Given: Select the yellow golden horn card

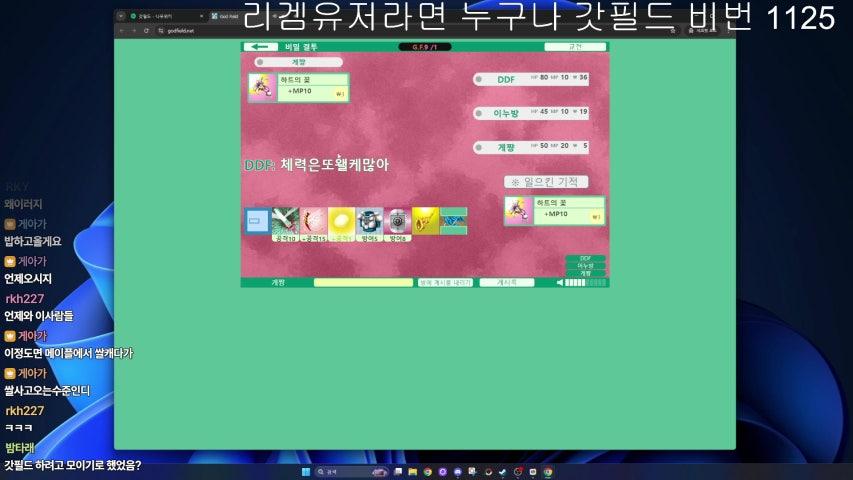Looking at the screenshot, I should (425, 221).
